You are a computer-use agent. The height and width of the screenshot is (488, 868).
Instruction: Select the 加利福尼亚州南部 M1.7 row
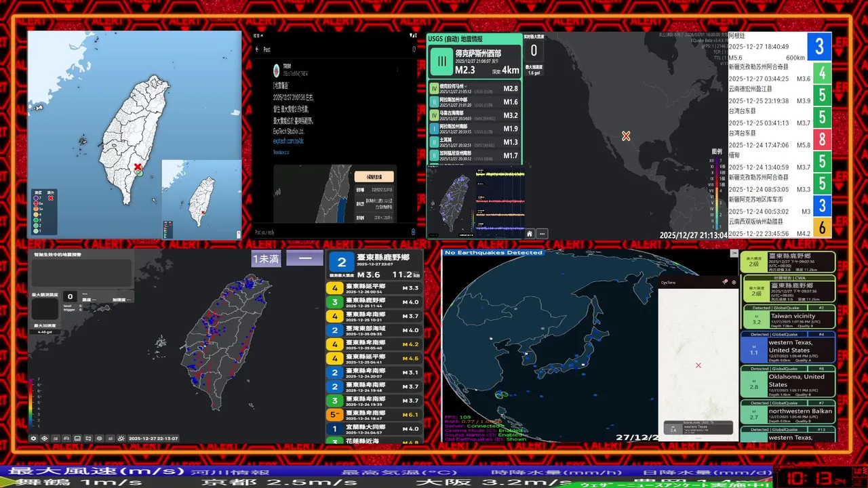click(x=475, y=155)
